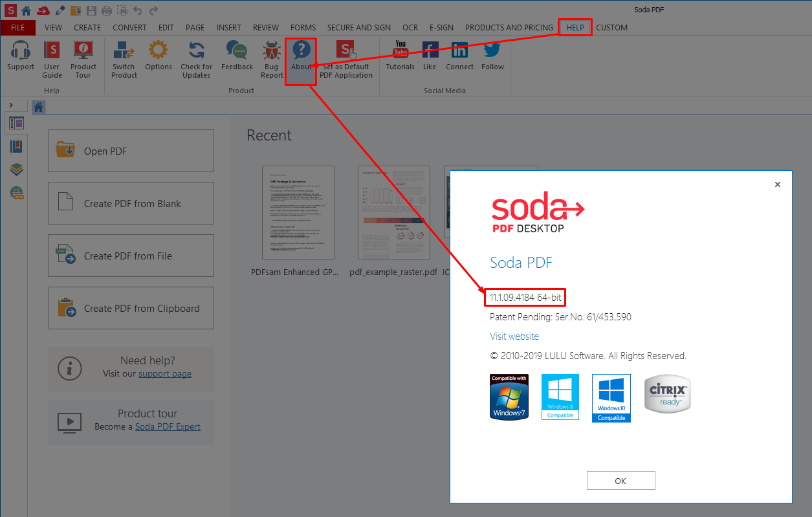Click Create PDF from Blank
812x517 pixels.
point(131,203)
